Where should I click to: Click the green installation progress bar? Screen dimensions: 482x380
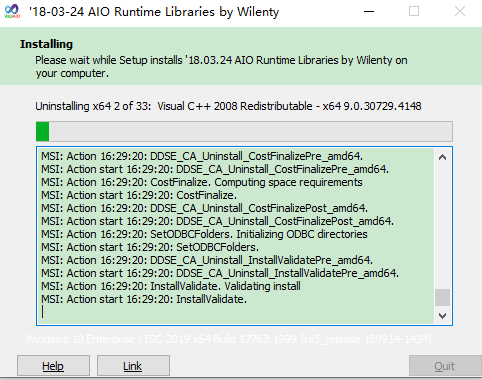(x=244, y=131)
